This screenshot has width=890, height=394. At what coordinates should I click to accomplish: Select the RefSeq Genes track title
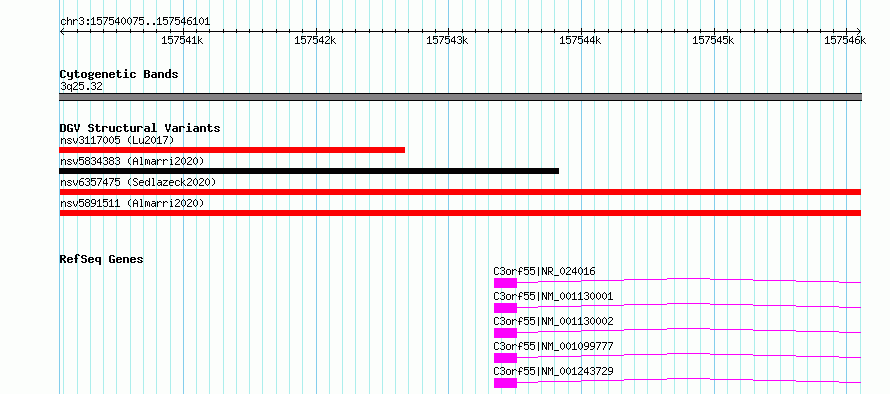102,259
